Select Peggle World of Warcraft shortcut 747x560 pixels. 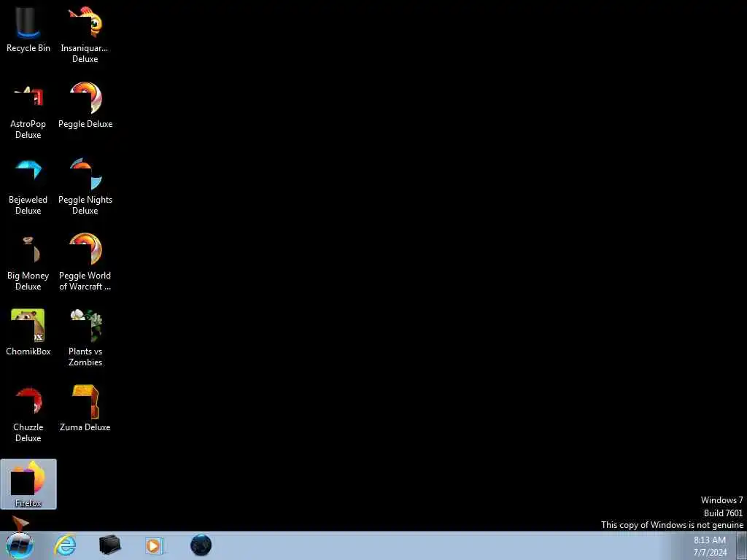85,262
